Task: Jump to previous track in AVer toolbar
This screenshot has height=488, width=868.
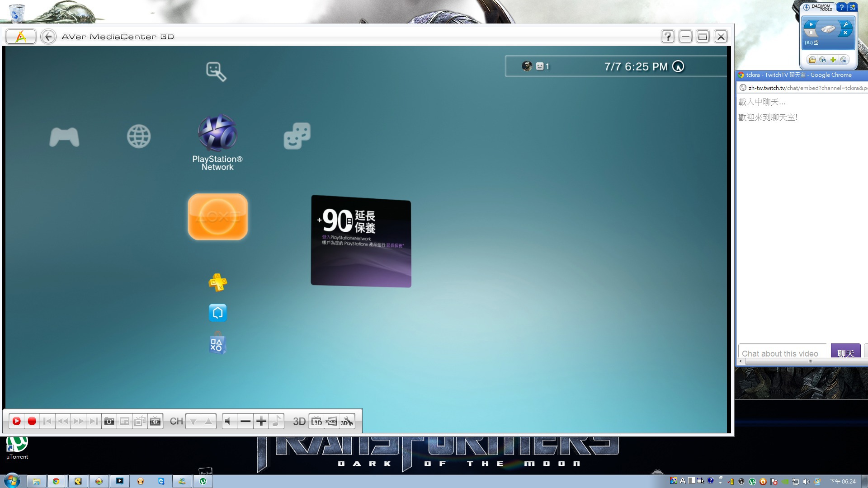Action: (47, 421)
